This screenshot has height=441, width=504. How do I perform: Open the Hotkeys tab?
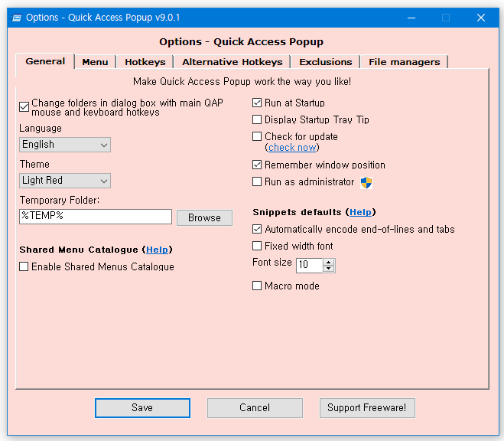pos(145,62)
